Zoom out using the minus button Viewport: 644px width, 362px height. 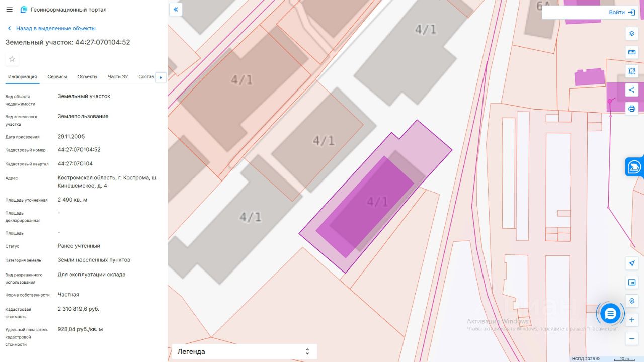[x=632, y=338]
